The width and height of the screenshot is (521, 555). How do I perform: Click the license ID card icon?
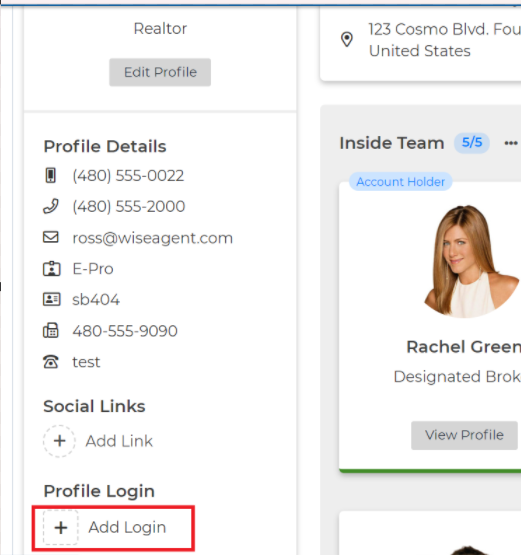(x=52, y=299)
